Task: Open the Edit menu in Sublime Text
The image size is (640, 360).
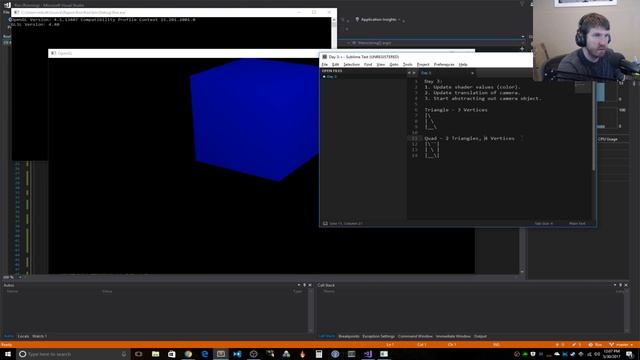Action: click(336, 64)
